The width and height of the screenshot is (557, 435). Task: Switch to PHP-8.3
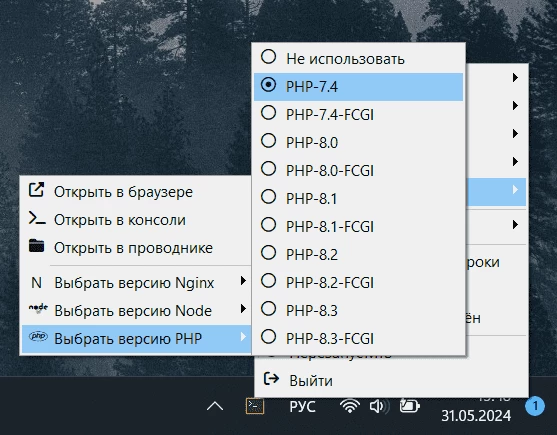tap(358, 310)
